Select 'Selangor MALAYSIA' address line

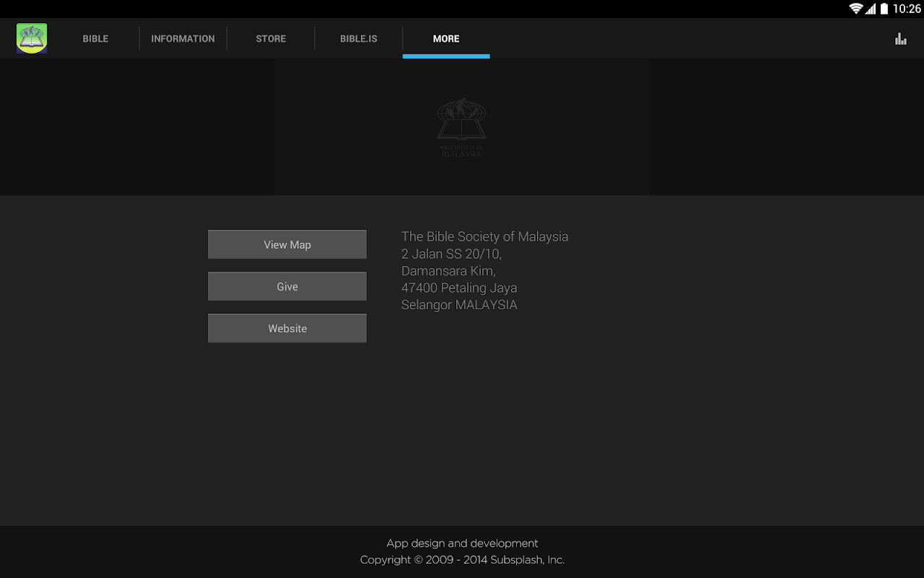tap(459, 305)
